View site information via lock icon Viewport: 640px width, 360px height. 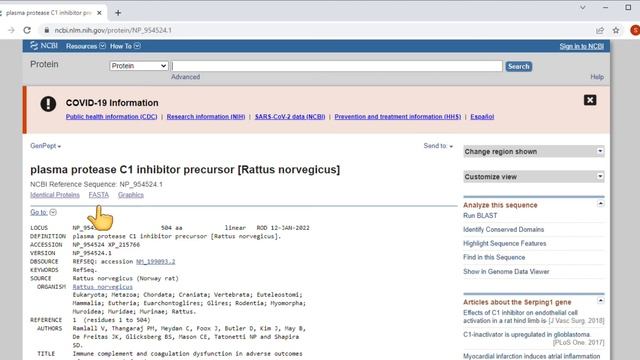pos(47,30)
